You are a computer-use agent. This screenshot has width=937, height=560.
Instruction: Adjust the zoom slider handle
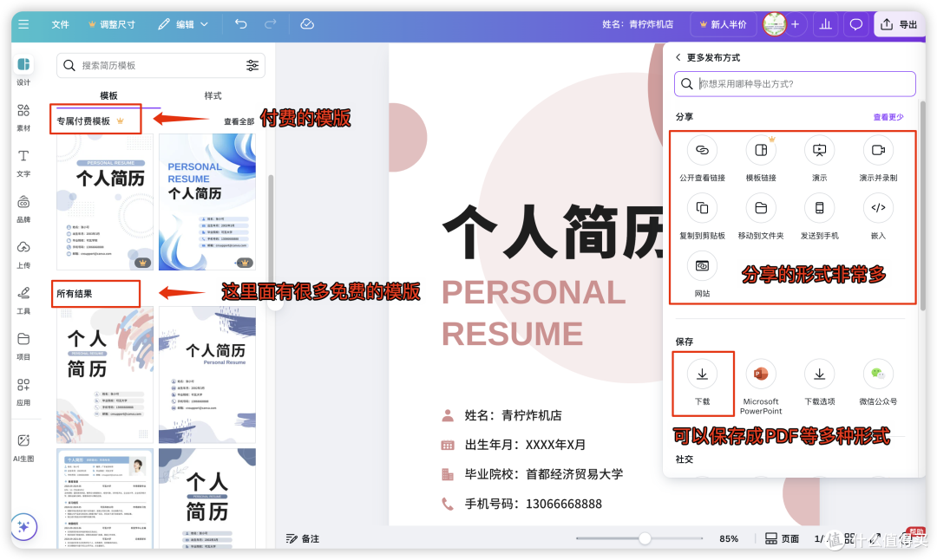[x=645, y=538]
